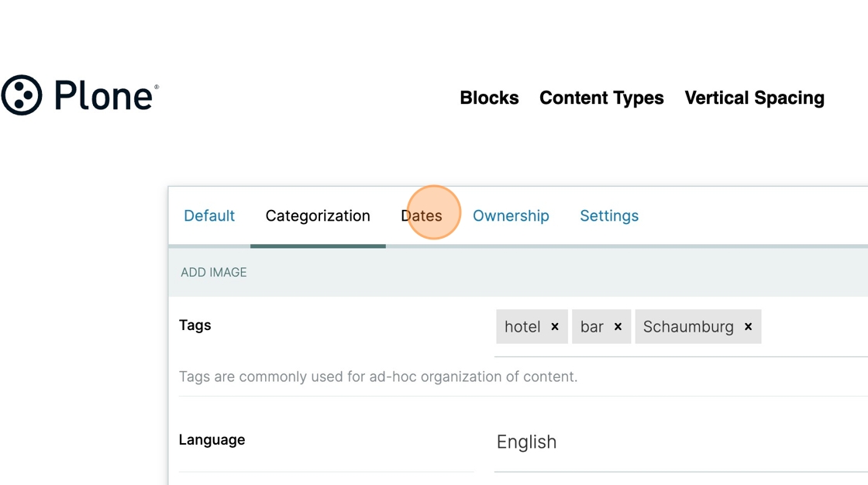The width and height of the screenshot is (868, 485).
Task: Go to Vertical Spacing in the navigation
Action: click(x=755, y=98)
